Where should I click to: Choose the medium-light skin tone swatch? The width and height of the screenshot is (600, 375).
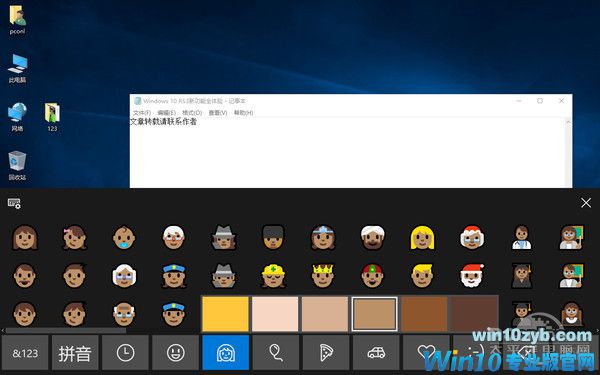[x=324, y=314]
